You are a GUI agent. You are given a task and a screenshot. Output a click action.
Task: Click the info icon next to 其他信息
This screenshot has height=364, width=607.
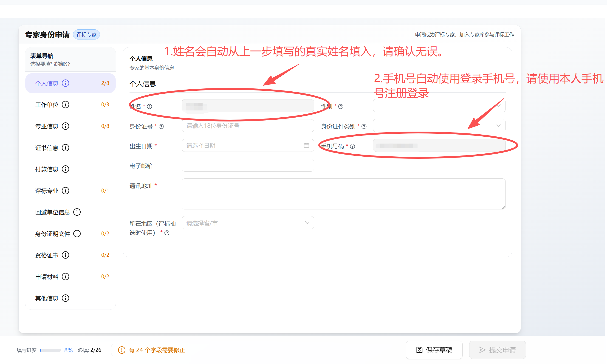[x=65, y=298]
